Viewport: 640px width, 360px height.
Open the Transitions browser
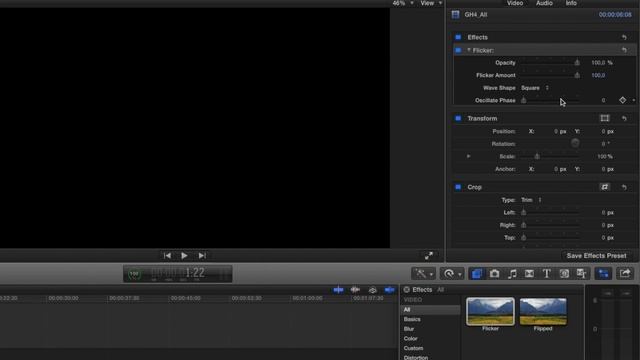pos(529,273)
